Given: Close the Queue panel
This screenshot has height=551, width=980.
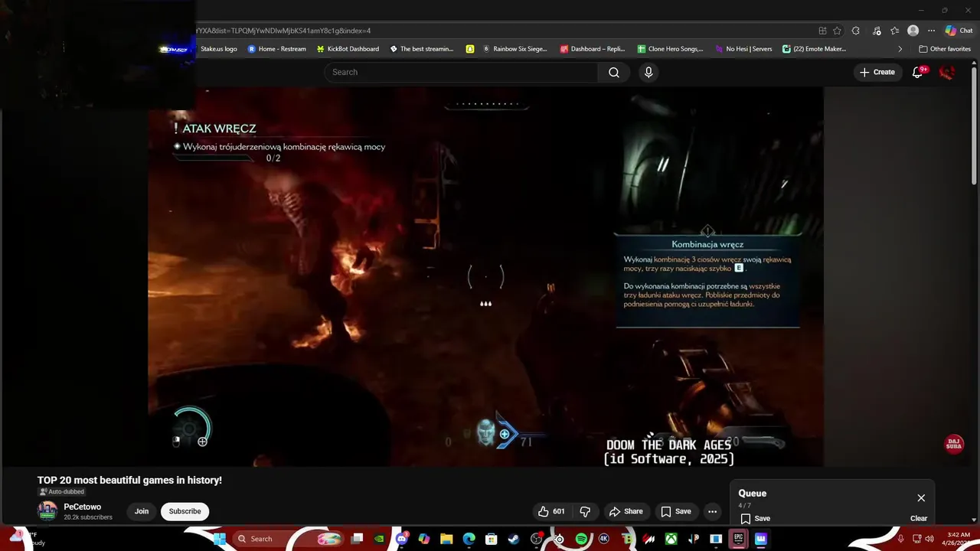Looking at the screenshot, I should pyautogui.click(x=921, y=498).
